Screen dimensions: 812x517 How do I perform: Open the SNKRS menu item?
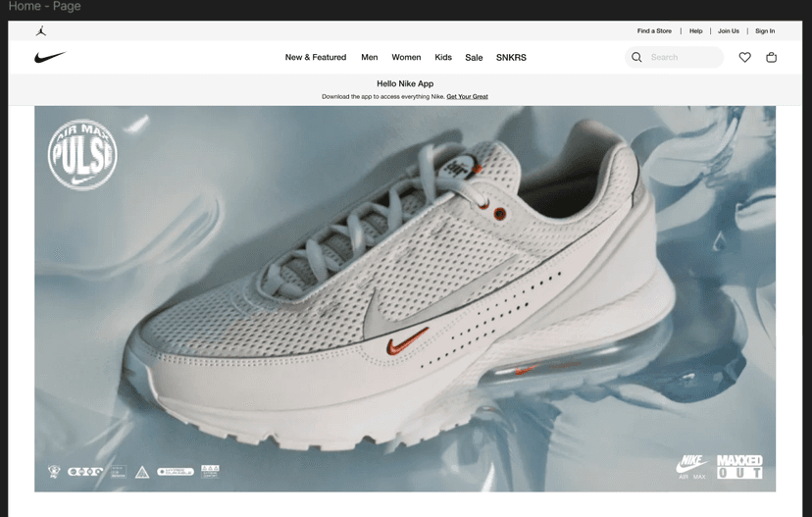pyautogui.click(x=511, y=58)
